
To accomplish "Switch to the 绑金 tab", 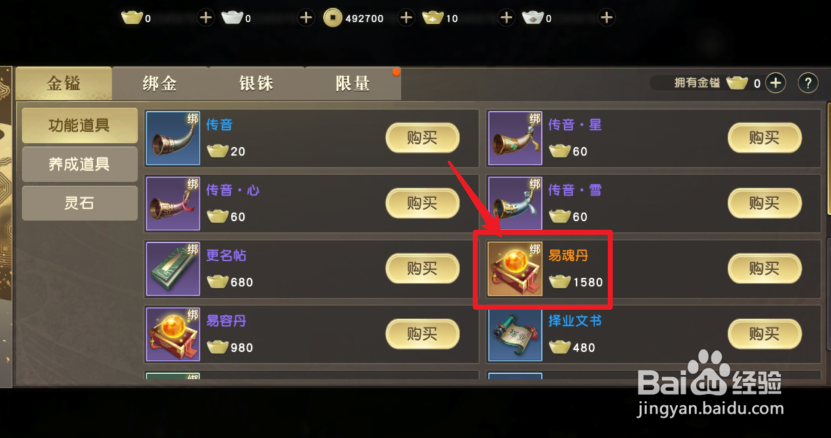I will [x=160, y=84].
